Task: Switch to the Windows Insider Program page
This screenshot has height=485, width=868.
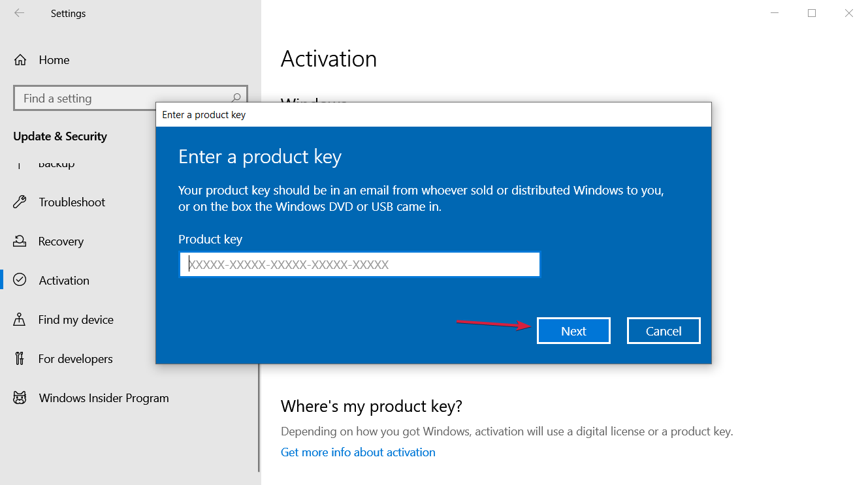Action: pos(104,398)
